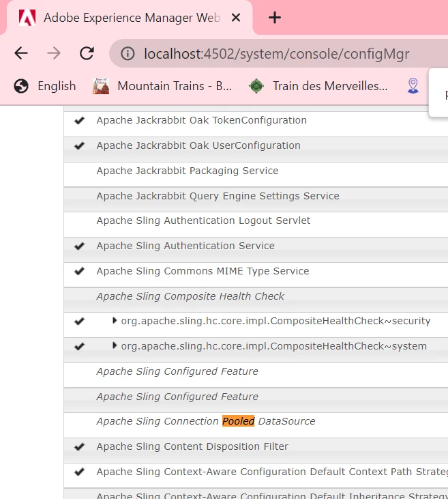Reload the page with the refresh icon
Viewport: 448px width, 499px height.
pyautogui.click(x=87, y=53)
